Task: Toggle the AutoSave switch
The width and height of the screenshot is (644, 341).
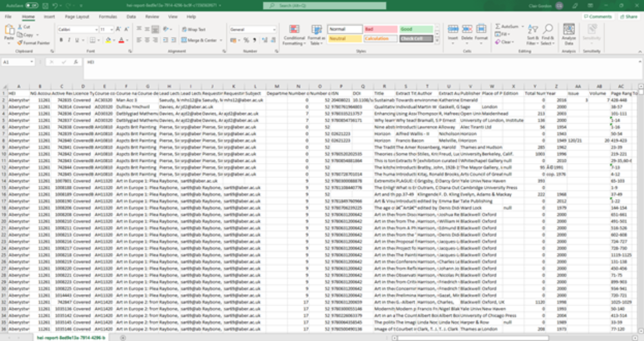Action: click(x=32, y=6)
